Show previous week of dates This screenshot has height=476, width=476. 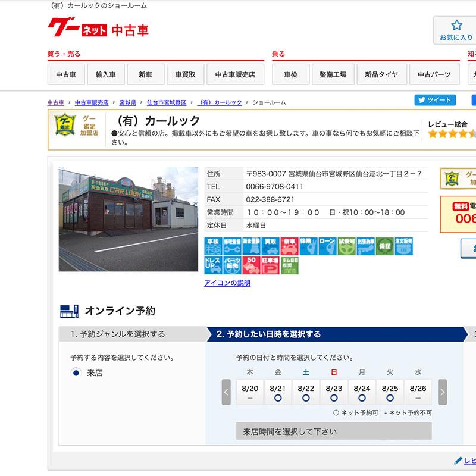click(x=226, y=392)
